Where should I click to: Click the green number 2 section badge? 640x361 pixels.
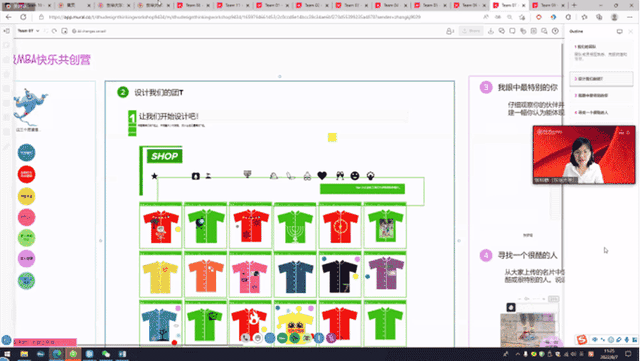click(x=123, y=92)
